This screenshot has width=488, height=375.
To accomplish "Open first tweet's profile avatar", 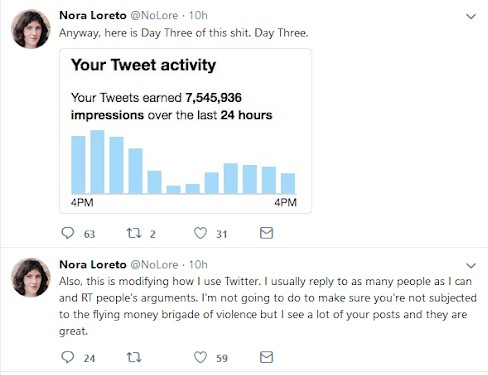I will click(x=31, y=29).
